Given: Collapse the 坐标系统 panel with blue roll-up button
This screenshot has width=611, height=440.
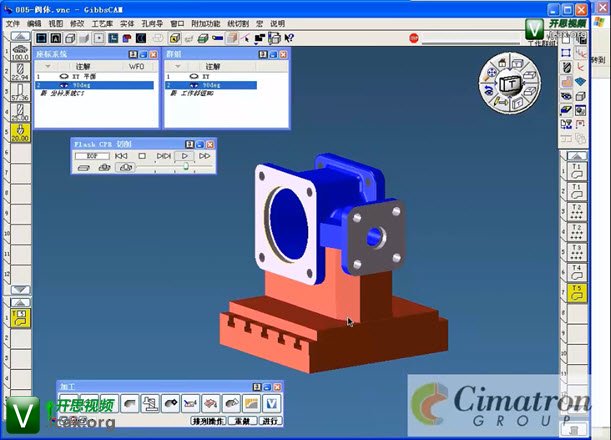Looking at the screenshot, I should coord(143,54).
